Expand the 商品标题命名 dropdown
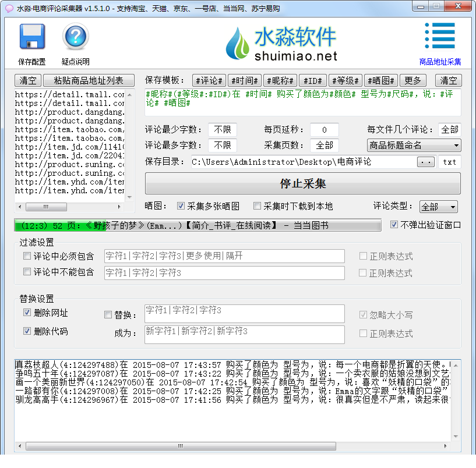 click(x=414, y=146)
